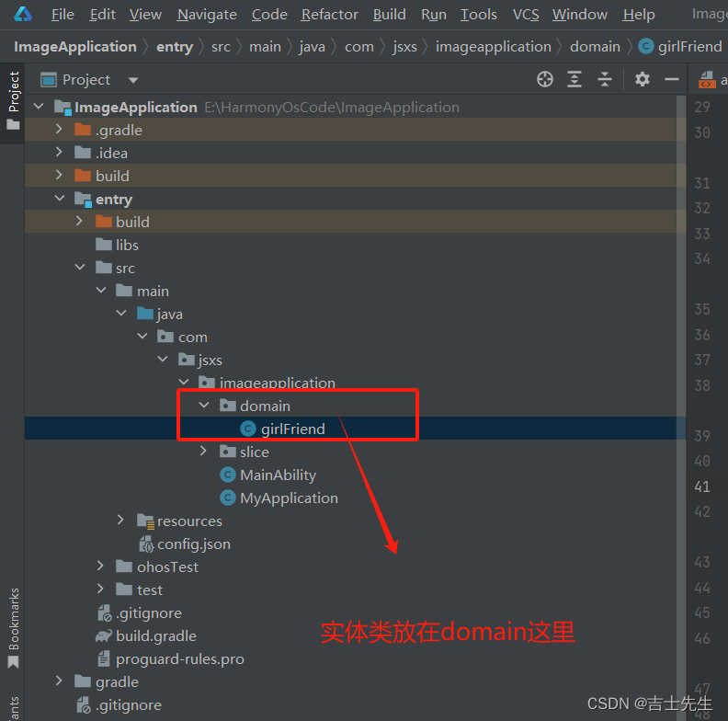Click the Select Opened File target icon

point(544,79)
